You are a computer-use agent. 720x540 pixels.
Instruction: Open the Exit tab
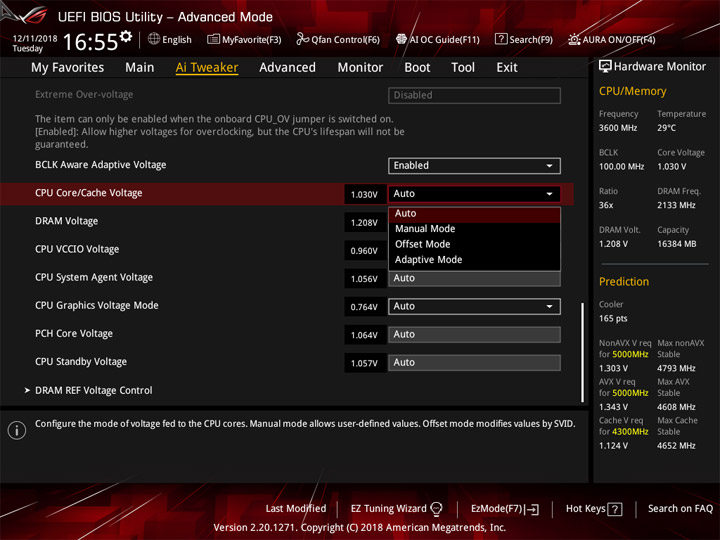507,68
